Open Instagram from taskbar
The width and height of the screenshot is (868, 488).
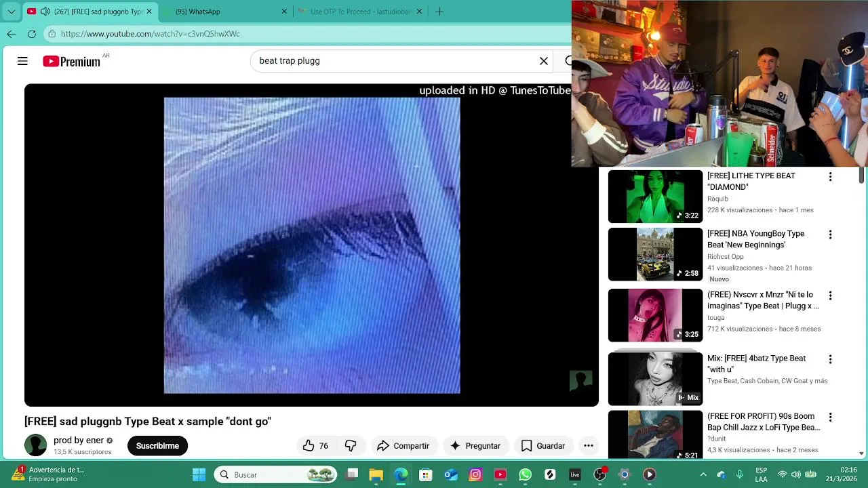coord(475,474)
